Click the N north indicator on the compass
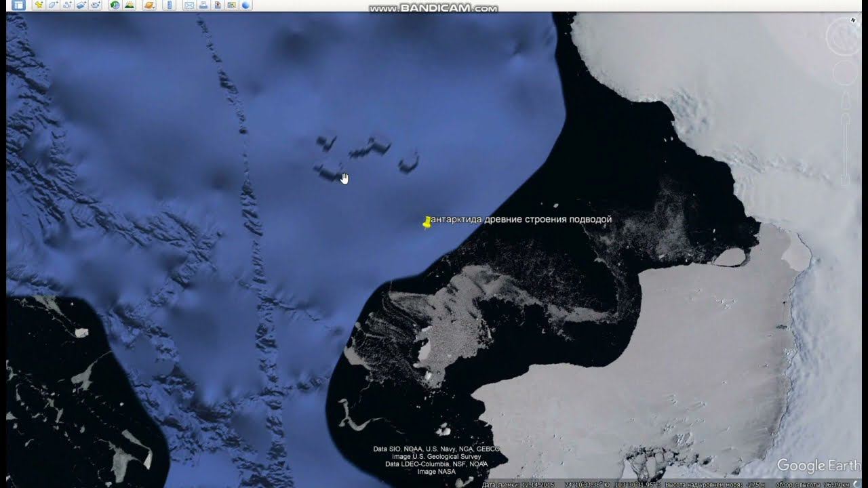 click(x=853, y=21)
